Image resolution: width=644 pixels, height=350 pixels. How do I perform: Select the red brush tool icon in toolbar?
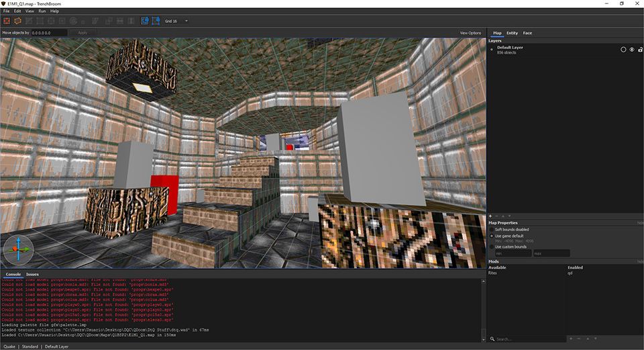click(x=7, y=21)
